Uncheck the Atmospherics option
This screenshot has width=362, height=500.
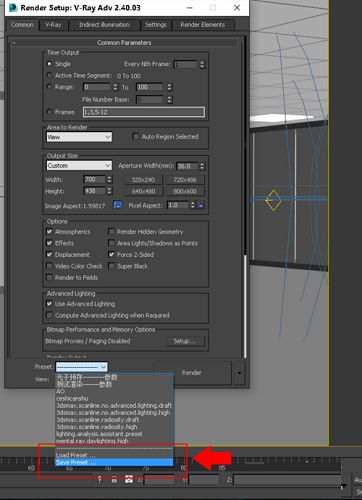(x=49, y=231)
